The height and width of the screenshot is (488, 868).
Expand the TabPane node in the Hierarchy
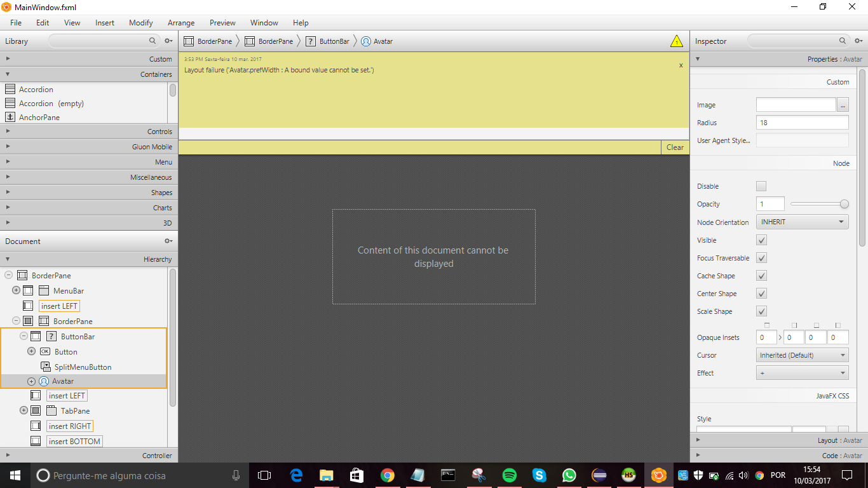pyautogui.click(x=24, y=410)
